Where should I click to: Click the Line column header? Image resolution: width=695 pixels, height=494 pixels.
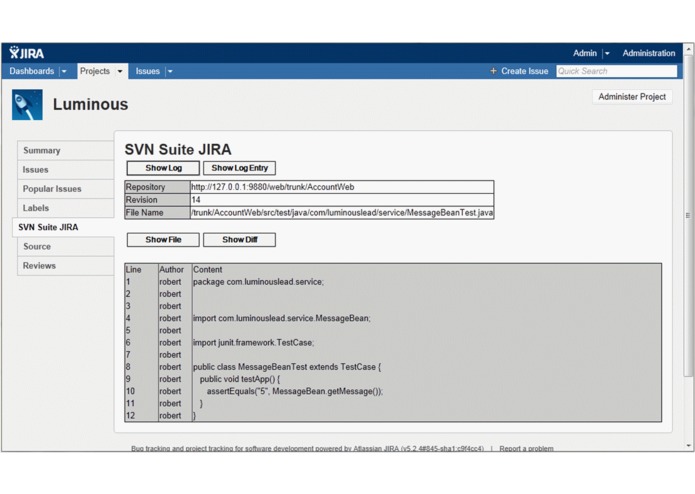pyautogui.click(x=133, y=269)
